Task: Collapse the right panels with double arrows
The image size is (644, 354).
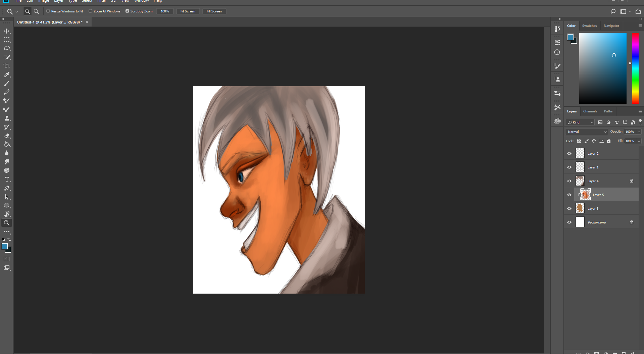Action: (640, 19)
